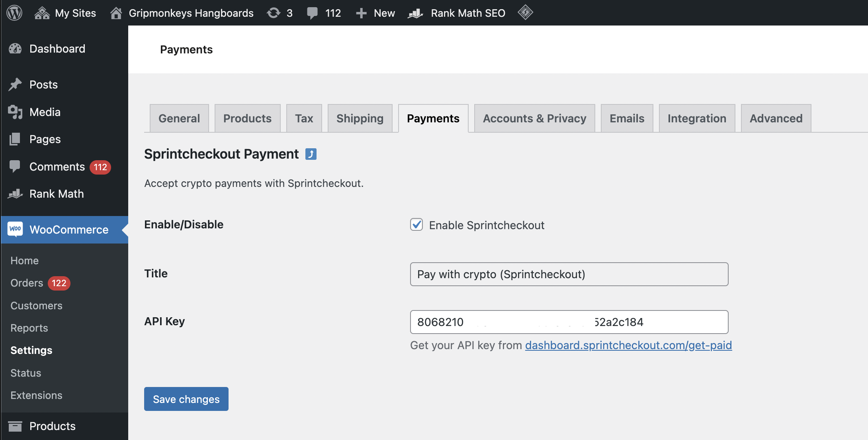Open the dashboard.sprintcheckout.com/get-paid link
Viewport: 868px width, 440px height.
point(628,345)
